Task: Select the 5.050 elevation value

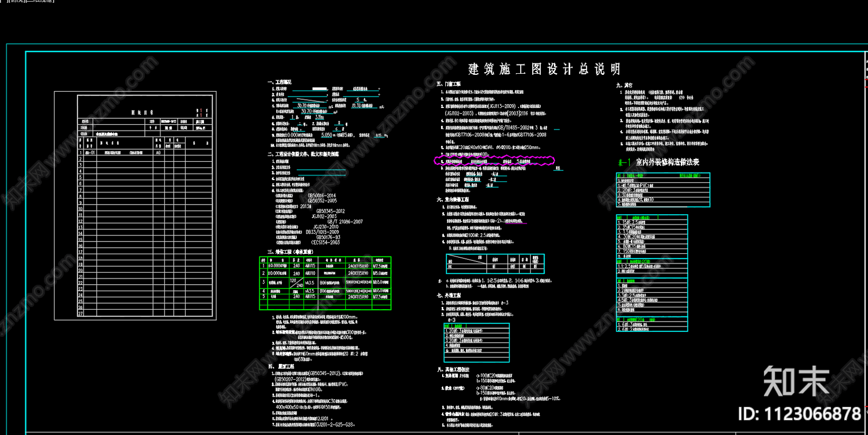Action: tap(327, 135)
